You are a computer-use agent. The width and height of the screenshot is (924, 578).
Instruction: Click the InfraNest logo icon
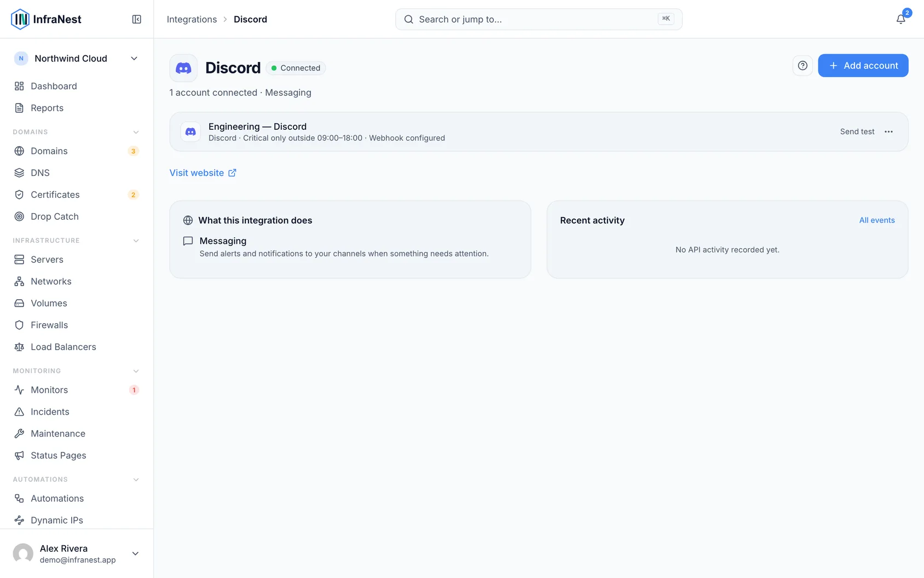(20, 19)
